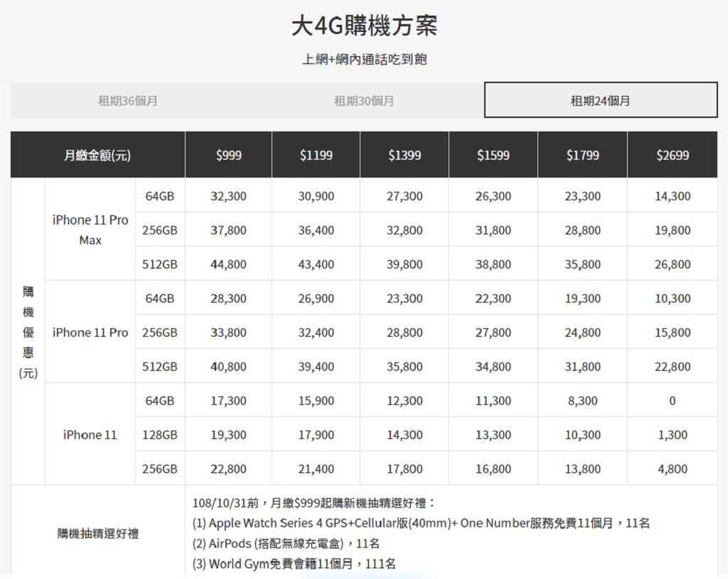Click the 17,900 price cell
The height and width of the screenshot is (579, 728).
click(x=316, y=435)
